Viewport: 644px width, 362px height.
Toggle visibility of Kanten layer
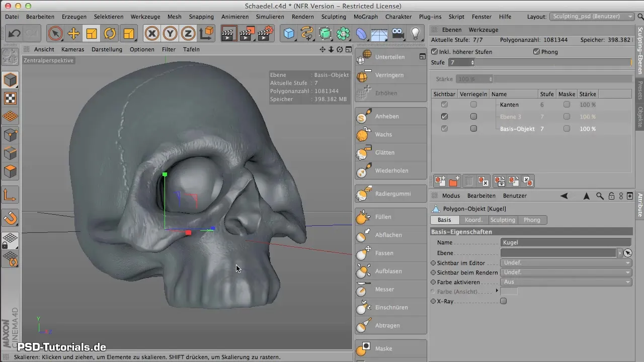click(x=444, y=105)
